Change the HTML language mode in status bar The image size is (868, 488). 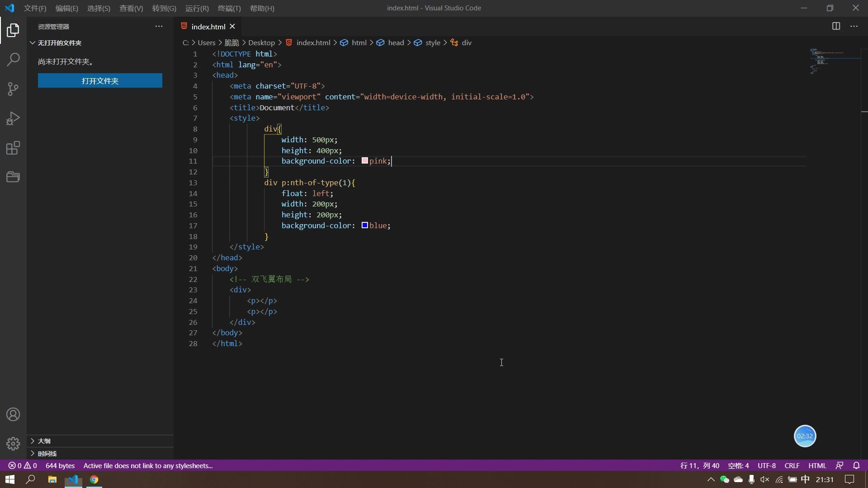tap(817, 465)
